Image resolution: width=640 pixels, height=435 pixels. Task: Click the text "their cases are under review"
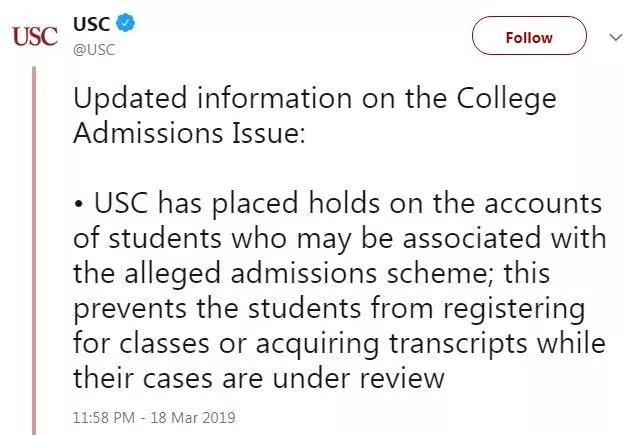(x=258, y=377)
